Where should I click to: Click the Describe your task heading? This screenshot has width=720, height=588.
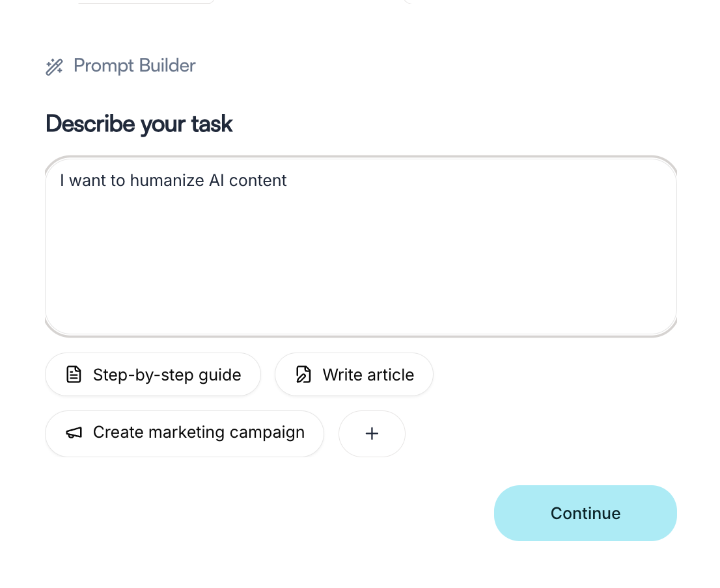139,124
